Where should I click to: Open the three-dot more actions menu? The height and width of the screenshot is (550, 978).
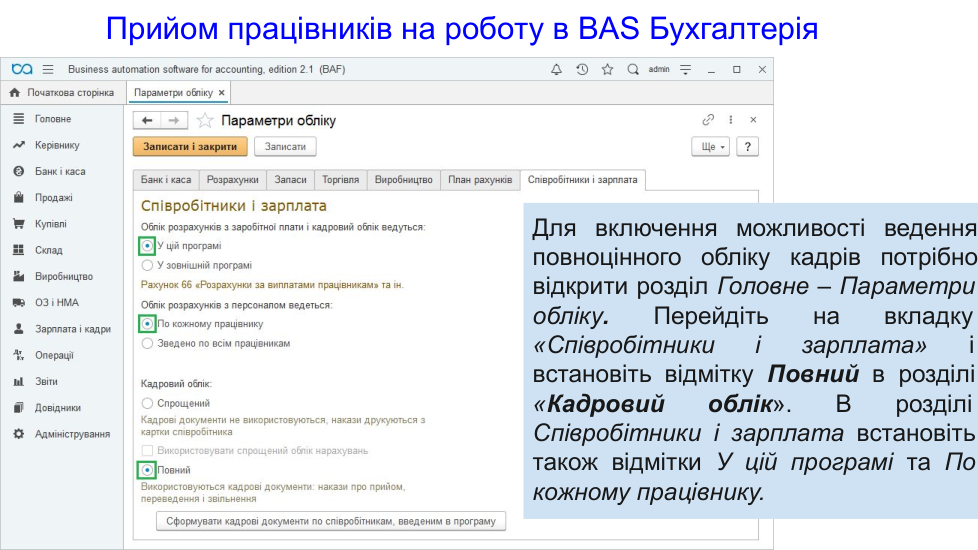[731, 120]
